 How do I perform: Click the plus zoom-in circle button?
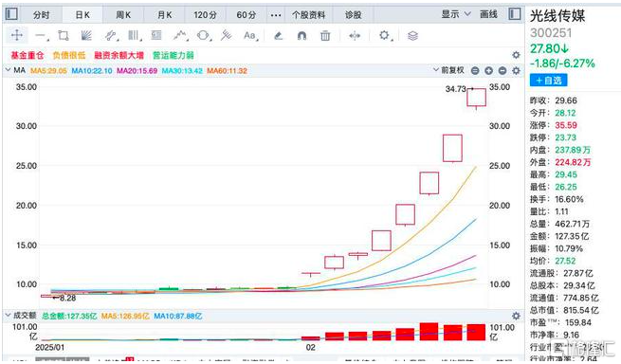click(x=488, y=70)
